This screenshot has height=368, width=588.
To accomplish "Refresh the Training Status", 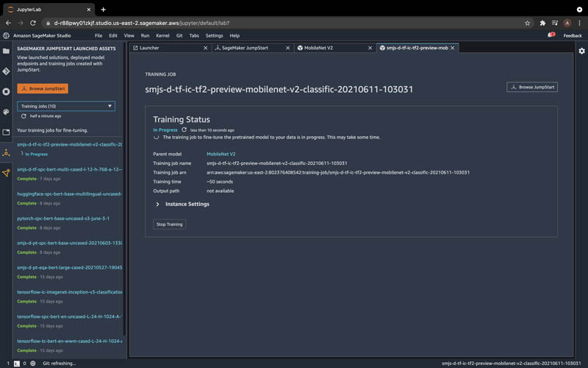I will (184, 130).
